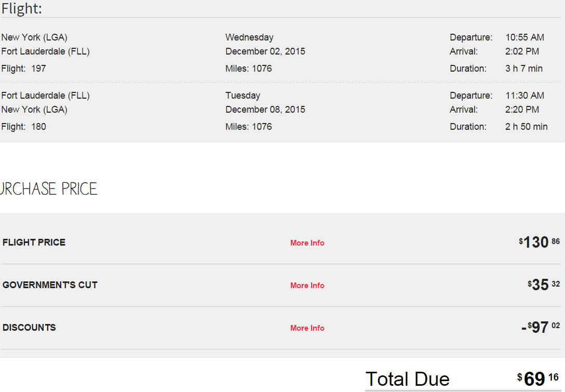Screen dimensions: 565x392
Task: Click the 2 h 50 min duration
Action: tap(527, 127)
